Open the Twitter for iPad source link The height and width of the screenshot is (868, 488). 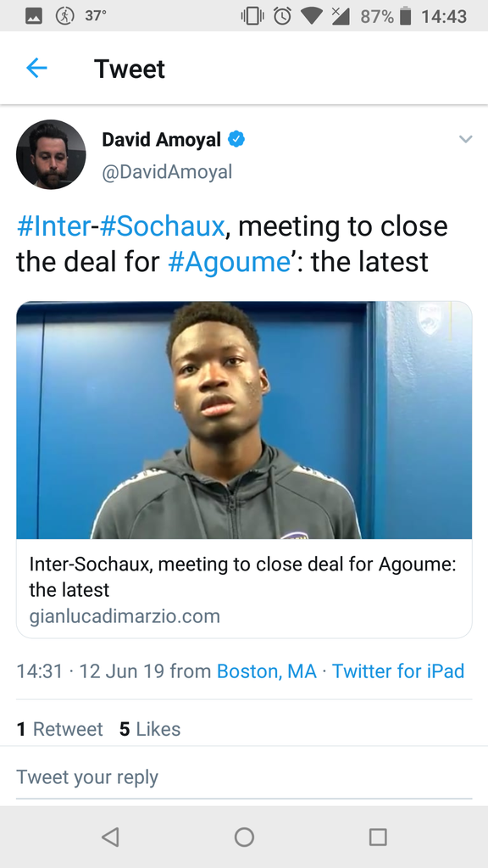point(398,671)
